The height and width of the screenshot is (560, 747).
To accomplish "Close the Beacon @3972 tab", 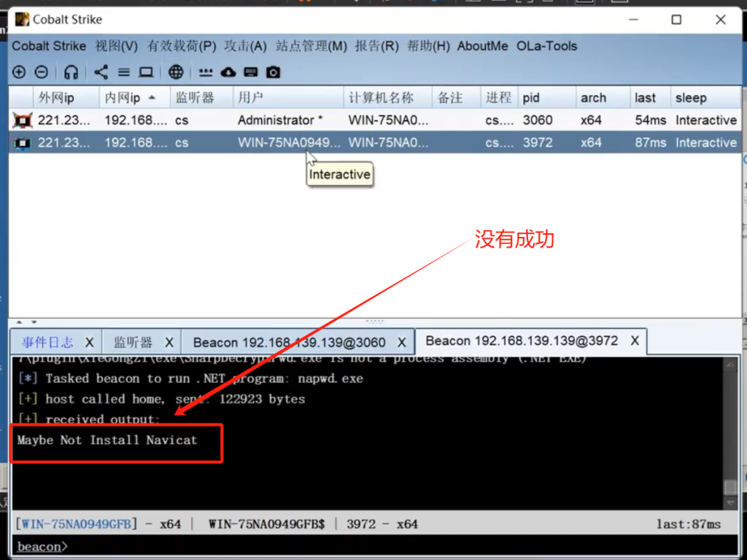I will (635, 341).
